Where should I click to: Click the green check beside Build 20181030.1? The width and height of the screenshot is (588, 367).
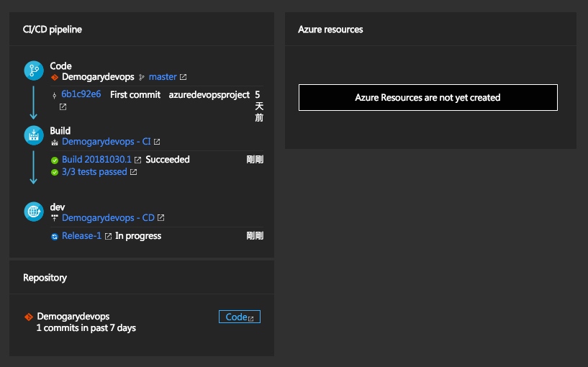55,160
